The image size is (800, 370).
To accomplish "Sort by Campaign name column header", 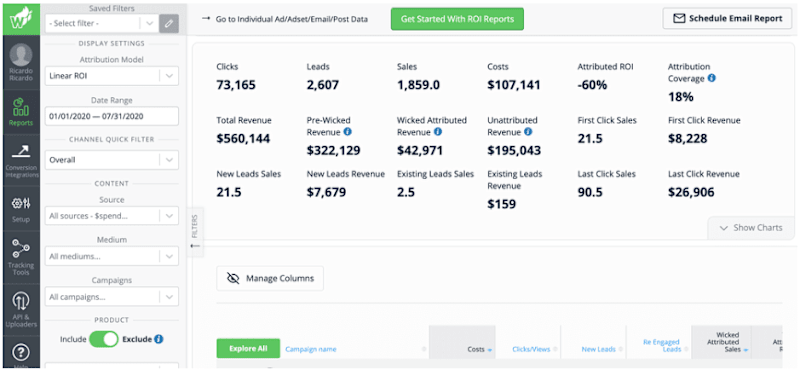I will point(311,350).
